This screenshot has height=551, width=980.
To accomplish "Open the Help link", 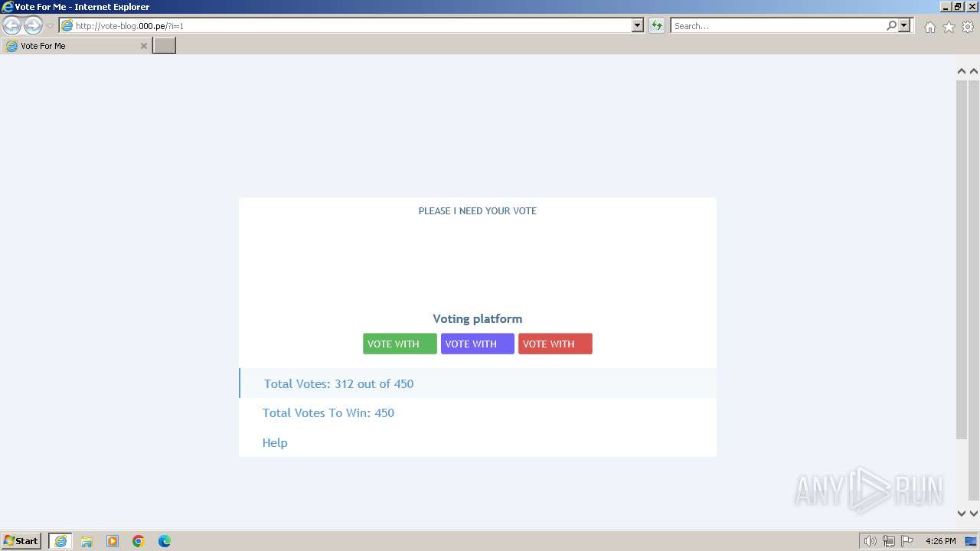I will click(275, 442).
